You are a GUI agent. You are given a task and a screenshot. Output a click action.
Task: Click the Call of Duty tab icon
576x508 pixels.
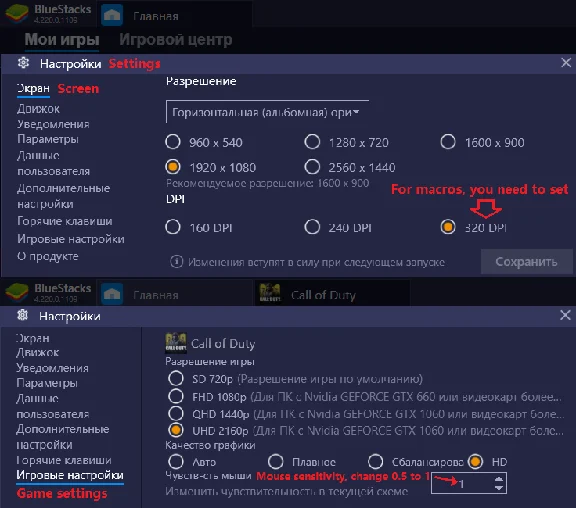[x=270, y=293]
